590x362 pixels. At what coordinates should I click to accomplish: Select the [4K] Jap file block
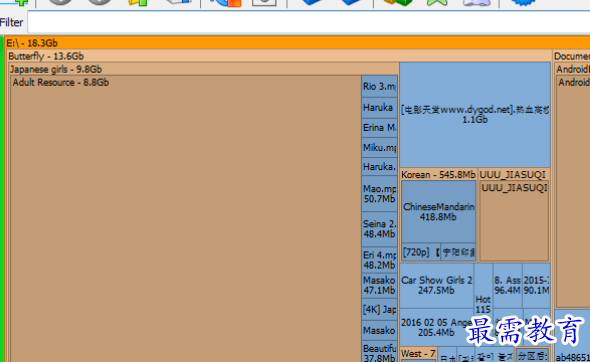pos(379,309)
